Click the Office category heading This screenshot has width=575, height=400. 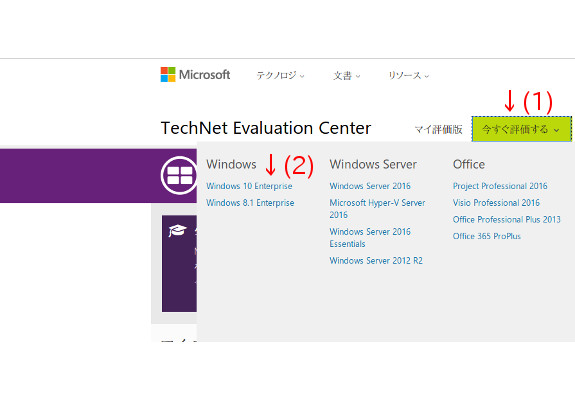coord(469,164)
